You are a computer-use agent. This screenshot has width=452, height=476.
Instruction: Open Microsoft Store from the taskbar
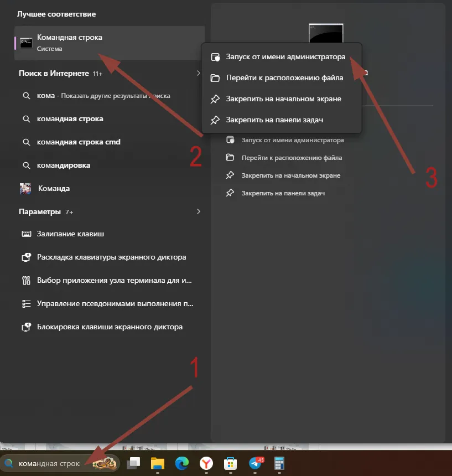[231, 463]
